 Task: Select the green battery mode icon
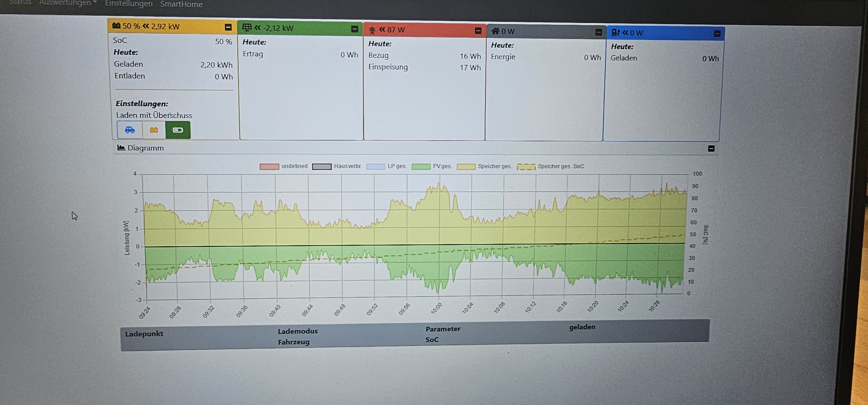tap(178, 130)
